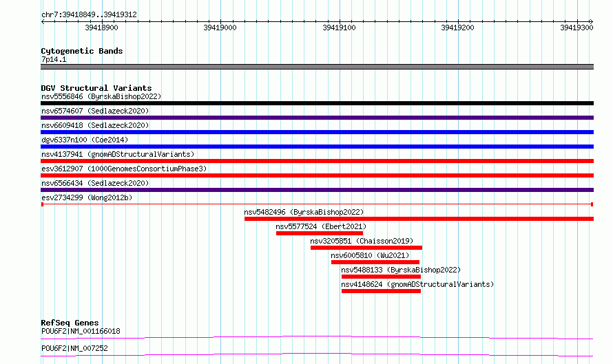Click the nsv4148624 (gnomADStructuralVariants) label
The height and width of the screenshot is (364, 613).
417,284
